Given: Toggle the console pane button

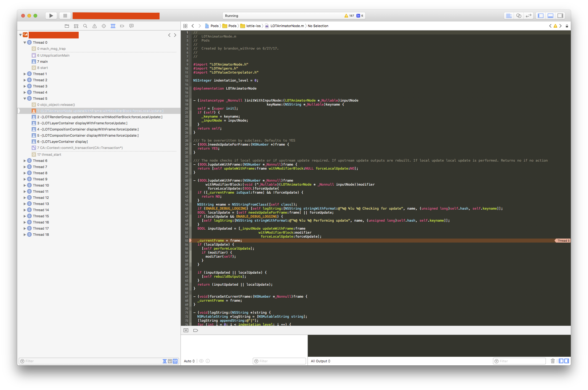Looking at the screenshot, I should [x=566, y=361].
